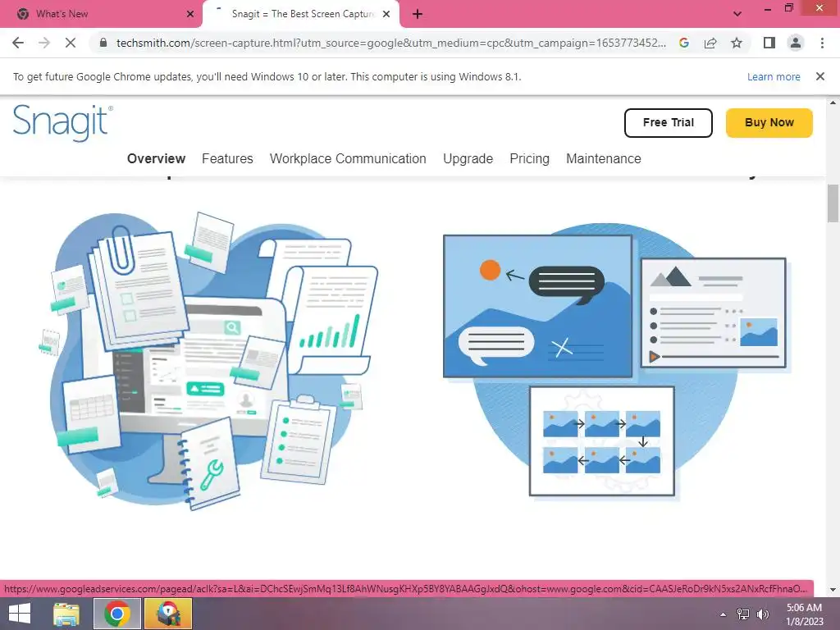Viewport: 840px width, 630px height.
Task: Select the Snagit screen capture tab
Action: pos(301,14)
